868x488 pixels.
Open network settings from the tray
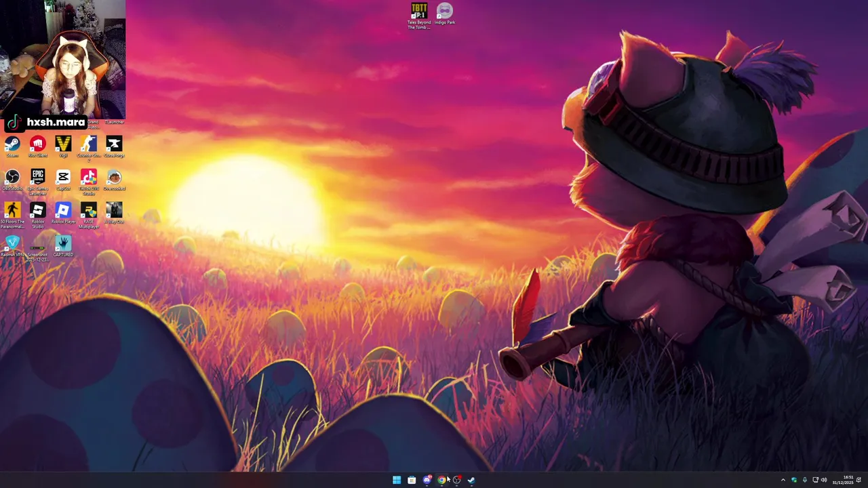coord(815,480)
